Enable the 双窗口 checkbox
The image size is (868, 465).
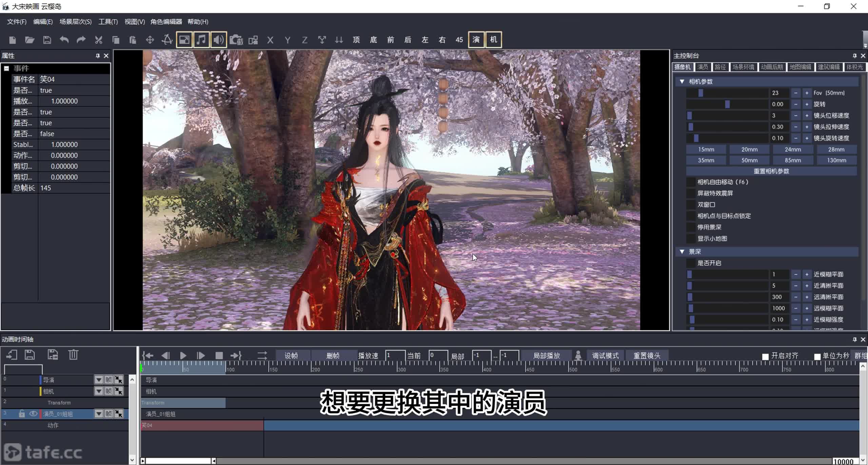click(x=691, y=205)
